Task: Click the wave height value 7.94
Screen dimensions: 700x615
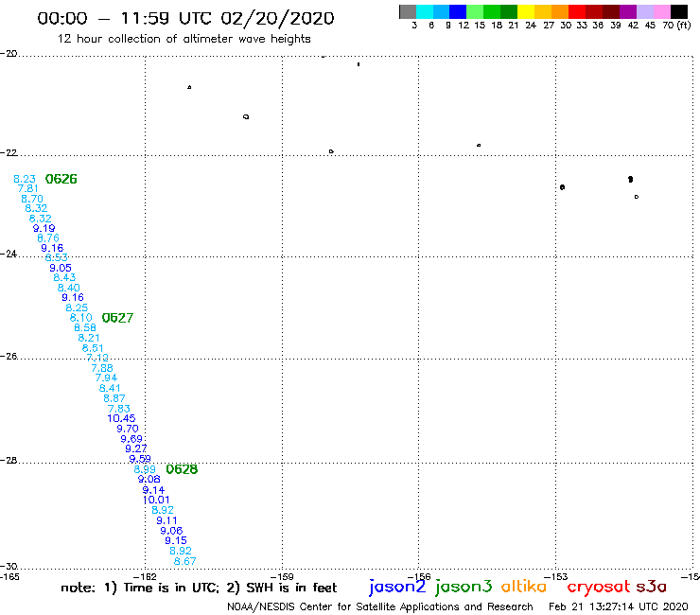Action: (x=106, y=378)
